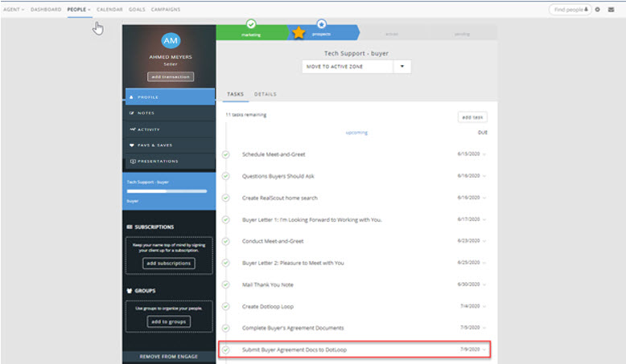This screenshot has height=364, width=626.
Task: Open Presentations in the sidebar
Action: coord(170,161)
